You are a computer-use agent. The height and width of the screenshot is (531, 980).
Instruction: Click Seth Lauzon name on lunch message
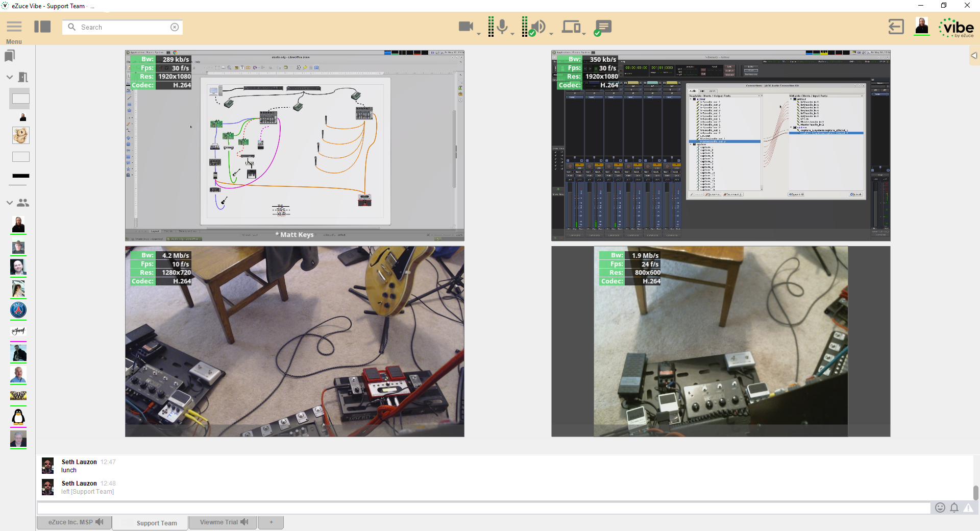[79, 462]
